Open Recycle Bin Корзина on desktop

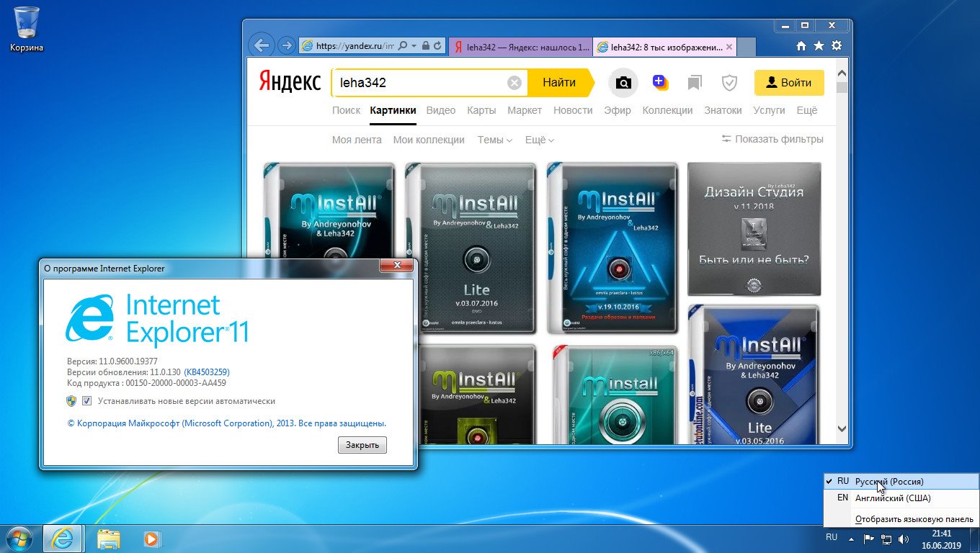coord(27,30)
